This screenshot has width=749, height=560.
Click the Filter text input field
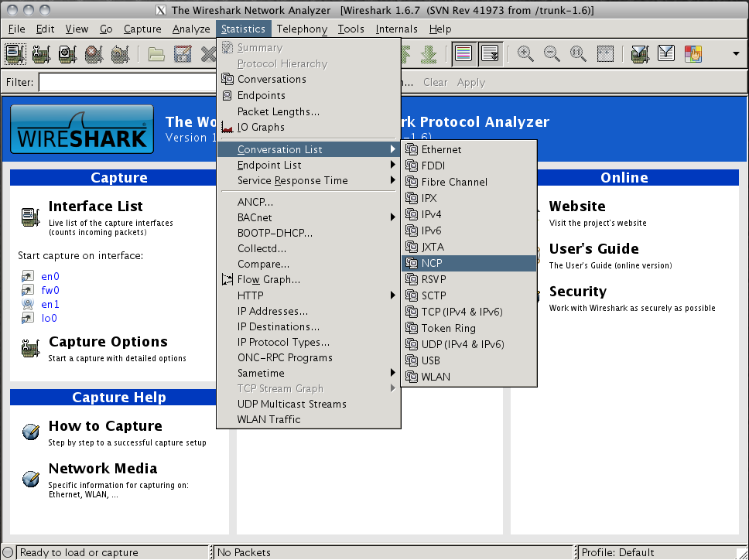128,82
